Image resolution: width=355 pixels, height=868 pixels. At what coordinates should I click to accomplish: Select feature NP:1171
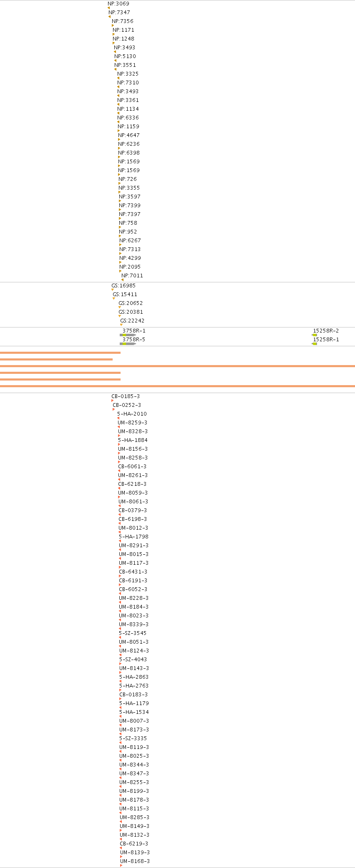click(x=123, y=30)
